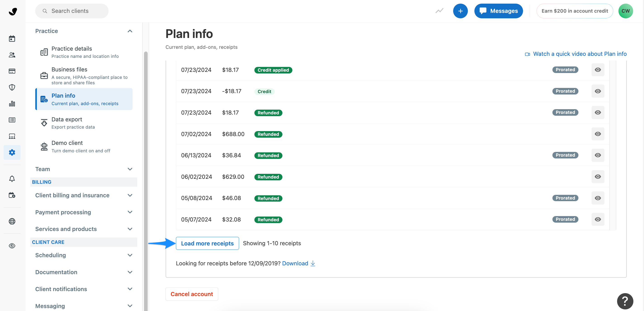The height and width of the screenshot is (311, 644).
Task: View the $46.08 receipt eye icon
Action: pos(598,198)
